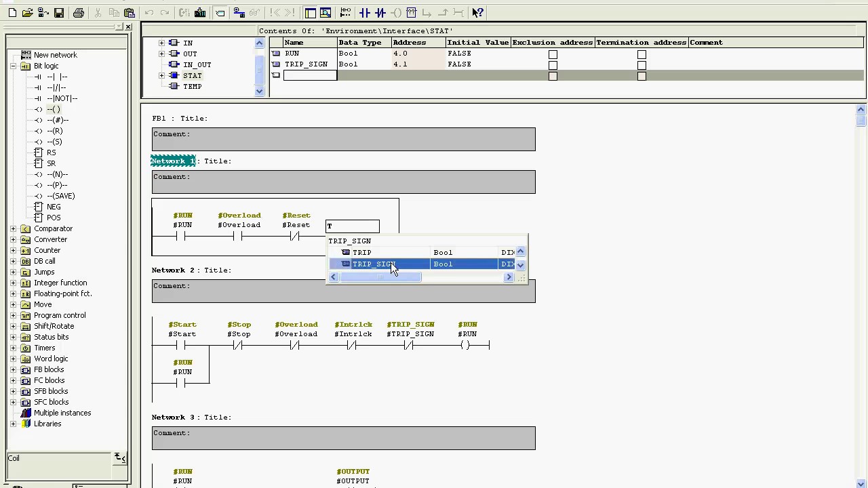Tick Exclusion address checkbox for RUN row

point(553,54)
